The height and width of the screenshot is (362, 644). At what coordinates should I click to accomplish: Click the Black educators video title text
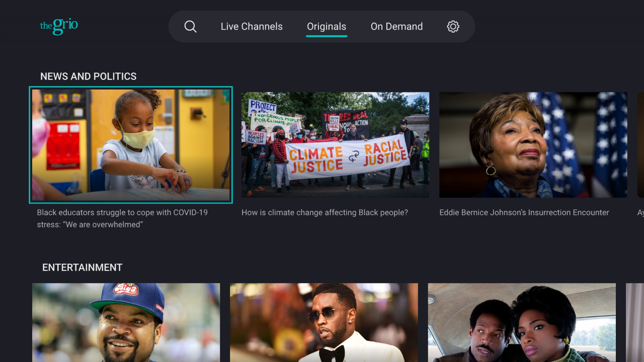122,218
